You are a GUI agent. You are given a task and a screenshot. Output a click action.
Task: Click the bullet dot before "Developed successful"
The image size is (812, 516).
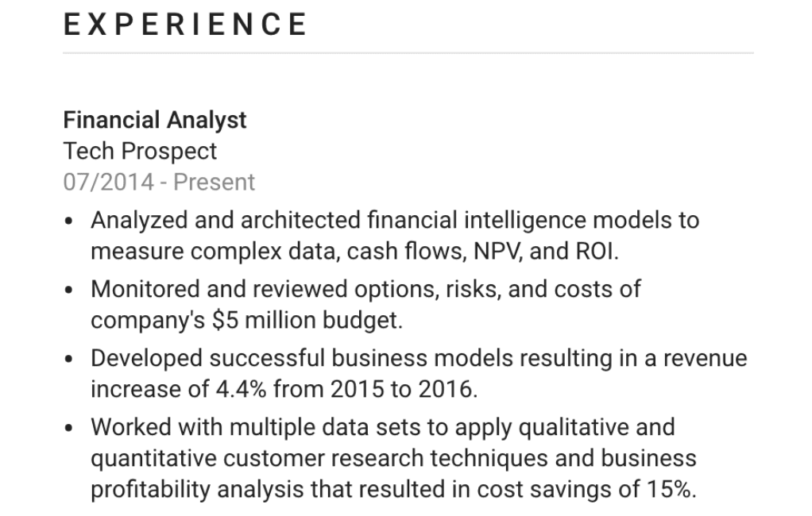tap(71, 360)
